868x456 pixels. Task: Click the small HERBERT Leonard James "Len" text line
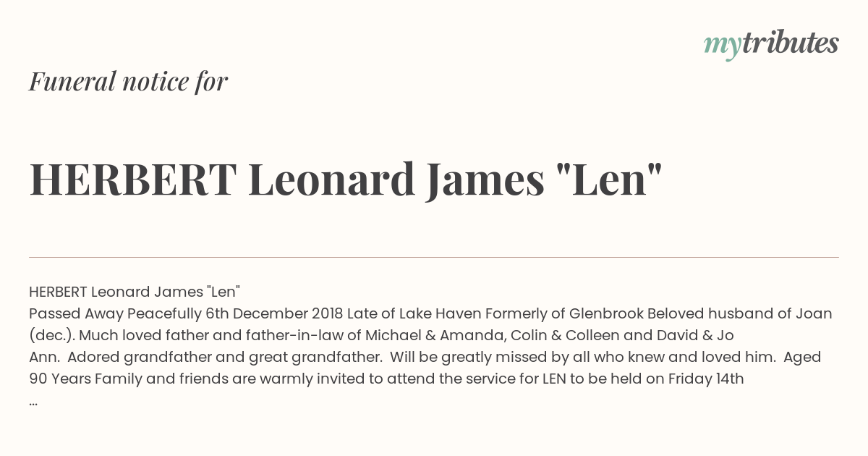pos(135,292)
